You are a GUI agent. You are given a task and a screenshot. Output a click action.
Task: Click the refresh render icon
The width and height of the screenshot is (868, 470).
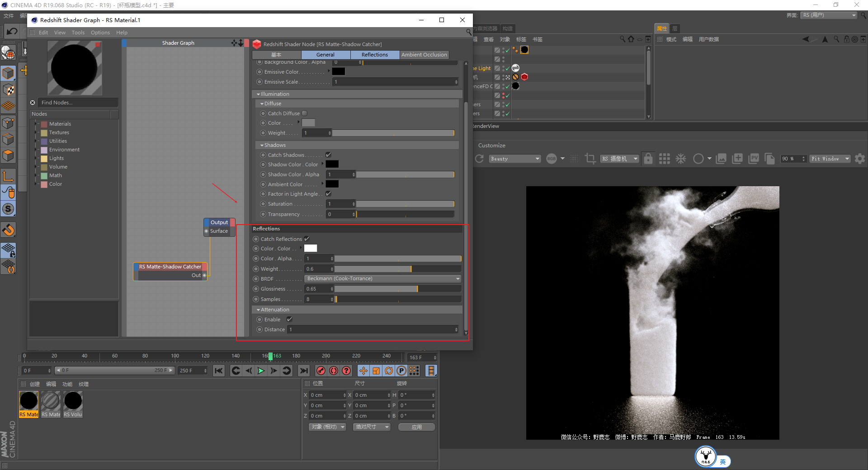point(480,159)
